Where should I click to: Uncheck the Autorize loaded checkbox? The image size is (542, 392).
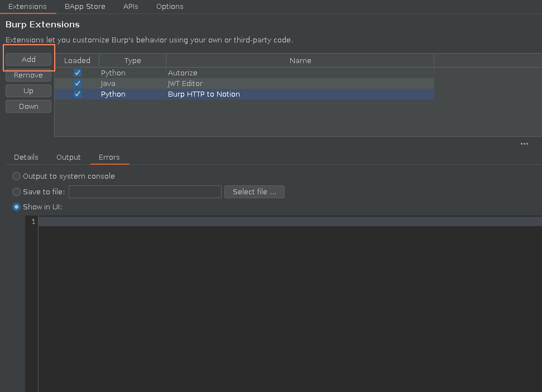coord(78,73)
